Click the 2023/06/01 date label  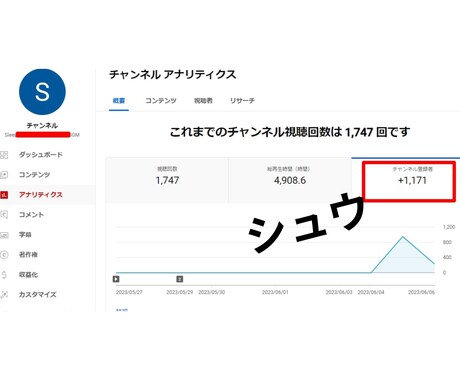275,292
